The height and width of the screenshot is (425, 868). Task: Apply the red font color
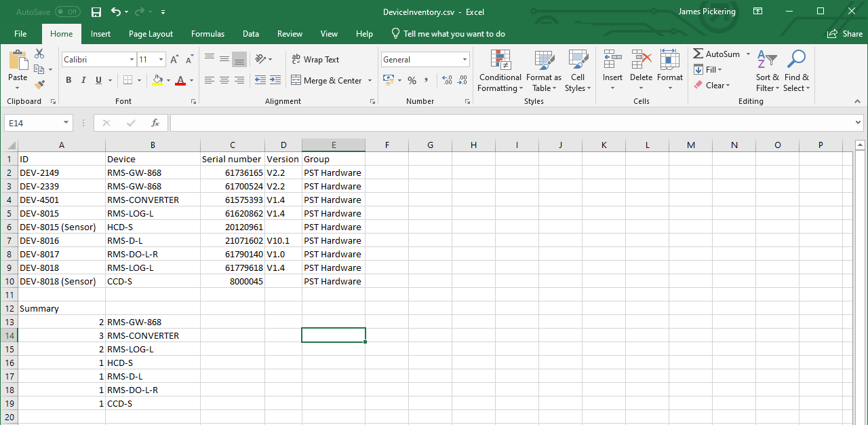180,80
